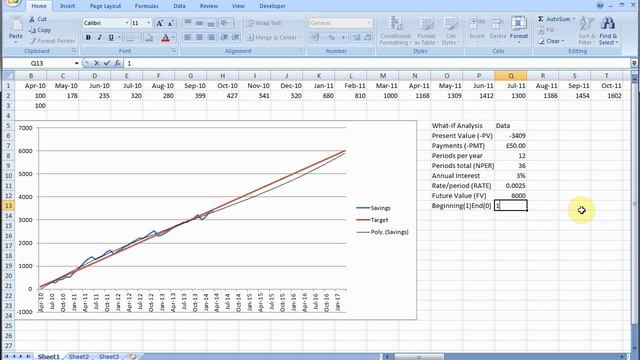Image resolution: width=640 pixels, height=360 pixels.
Task: Switch to the Data tab
Action: [x=179, y=6]
